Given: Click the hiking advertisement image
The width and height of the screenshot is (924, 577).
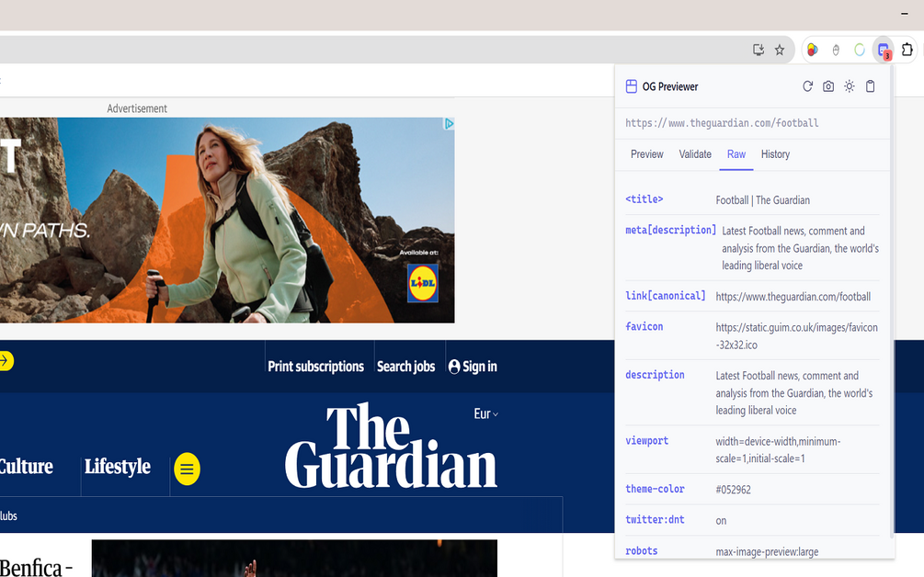Looking at the screenshot, I should [x=227, y=220].
